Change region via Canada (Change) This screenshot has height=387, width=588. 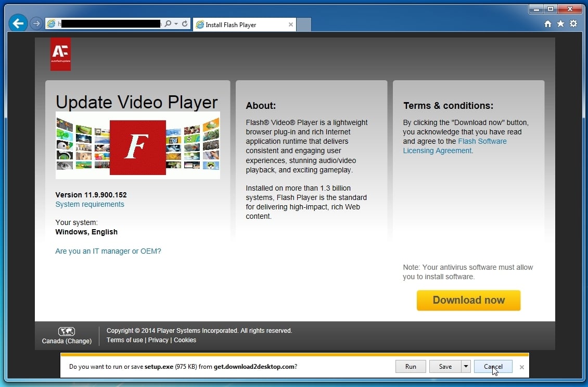click(x=67, y=341)
